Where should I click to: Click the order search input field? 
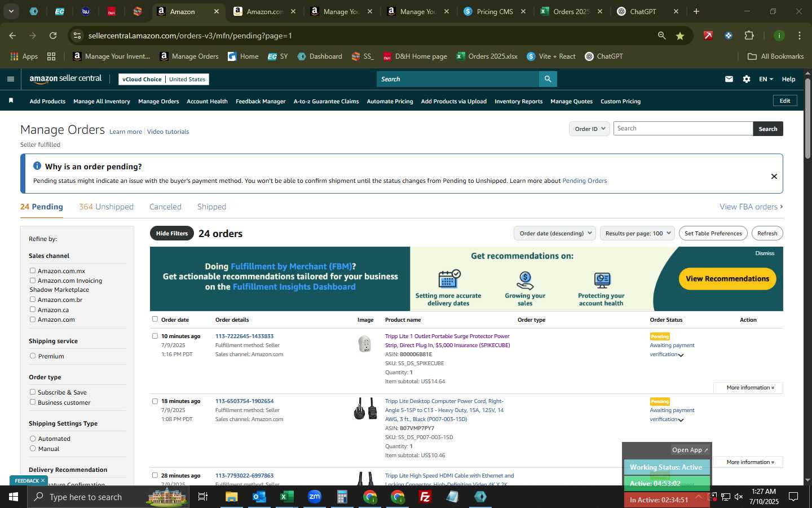point(683,129)
